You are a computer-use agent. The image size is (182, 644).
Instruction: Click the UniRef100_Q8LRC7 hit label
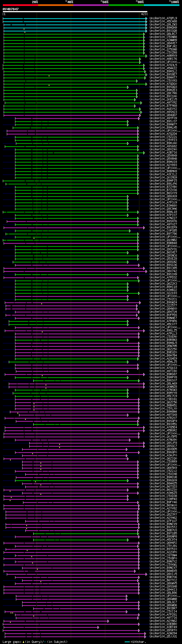tap(163, 34)
